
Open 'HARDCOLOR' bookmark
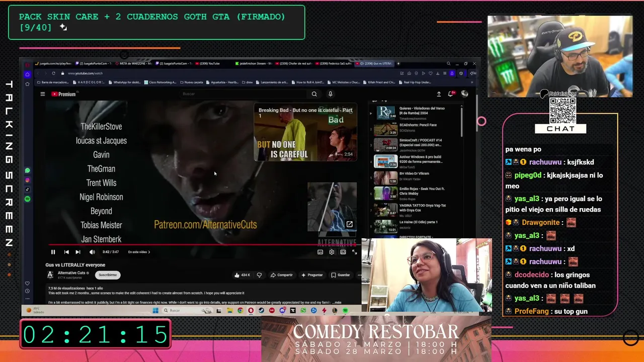[90, 82]
